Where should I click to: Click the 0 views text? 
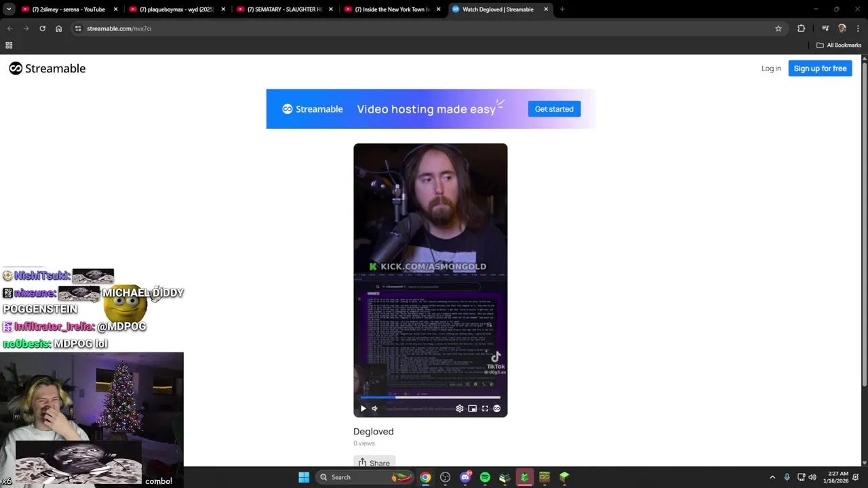point(364,443)
